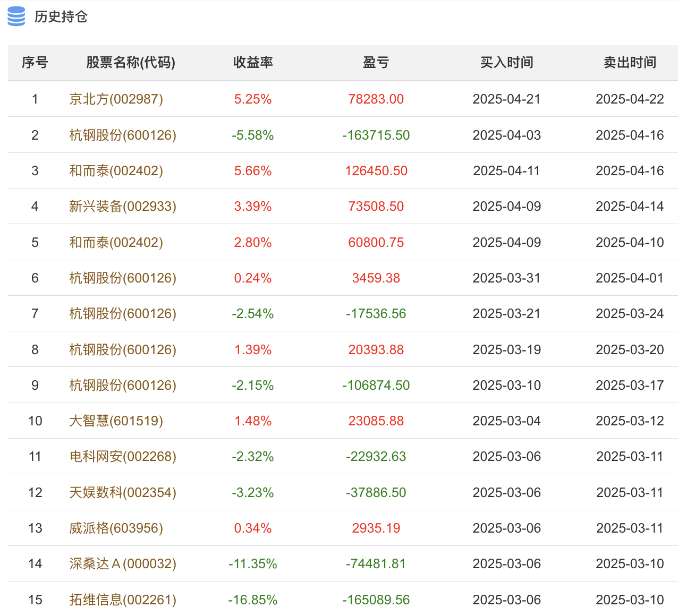This screenshot has height=616, width=678.
Task: Open 杭钢股份(600126) link in row 7
Action: click(123, 313)
